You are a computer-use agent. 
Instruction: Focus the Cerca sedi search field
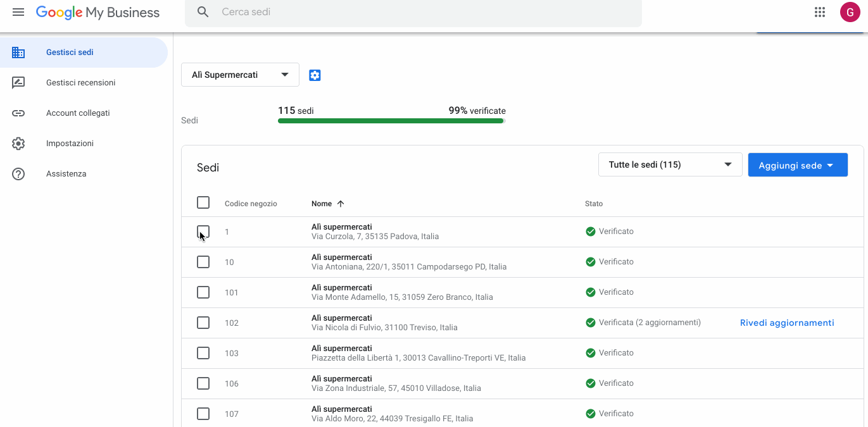[413, 13]
